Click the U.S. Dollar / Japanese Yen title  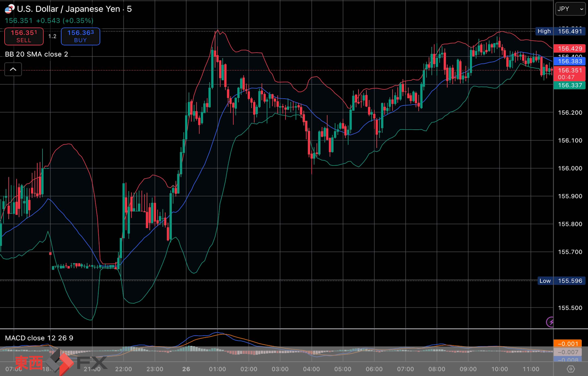pos(74,9)
